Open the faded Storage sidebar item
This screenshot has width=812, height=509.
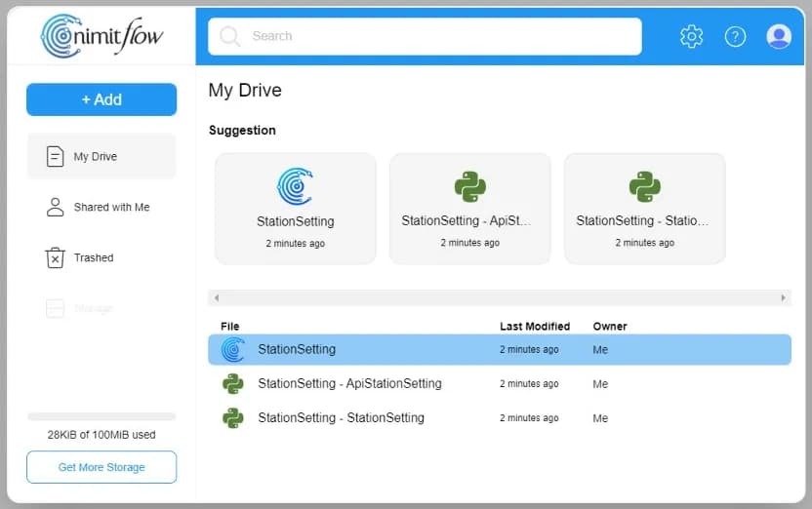pyautogui.click(x=101, y=308)
